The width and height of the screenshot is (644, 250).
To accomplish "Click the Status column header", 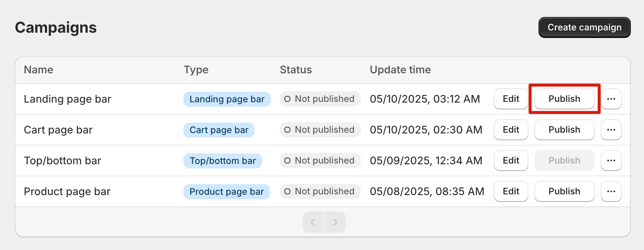I will click(296, 70).
